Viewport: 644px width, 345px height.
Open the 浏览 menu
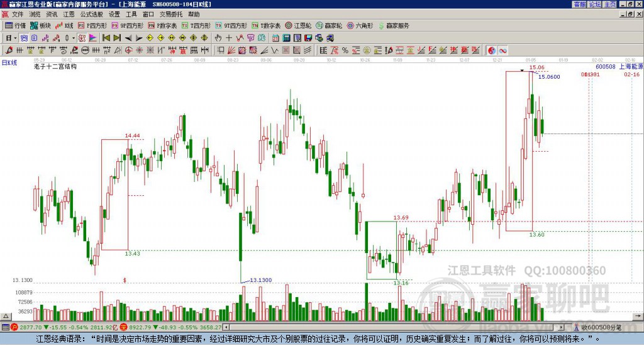(x=35, y=14)
